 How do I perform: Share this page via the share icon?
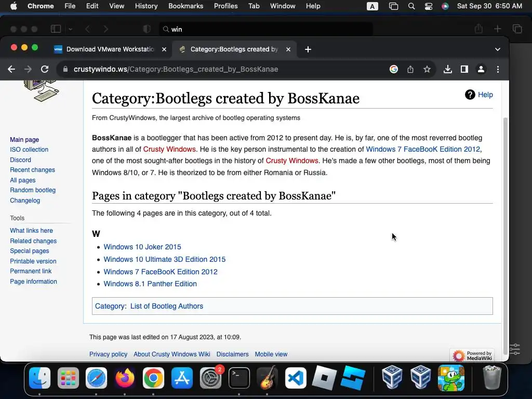[x=410, y=69]
